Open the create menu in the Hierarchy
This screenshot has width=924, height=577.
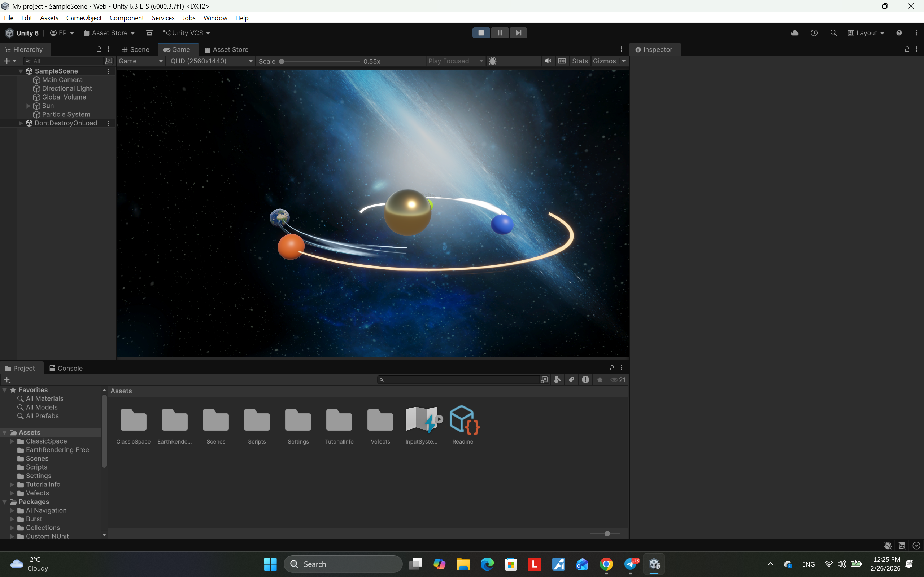coord(7,60)
